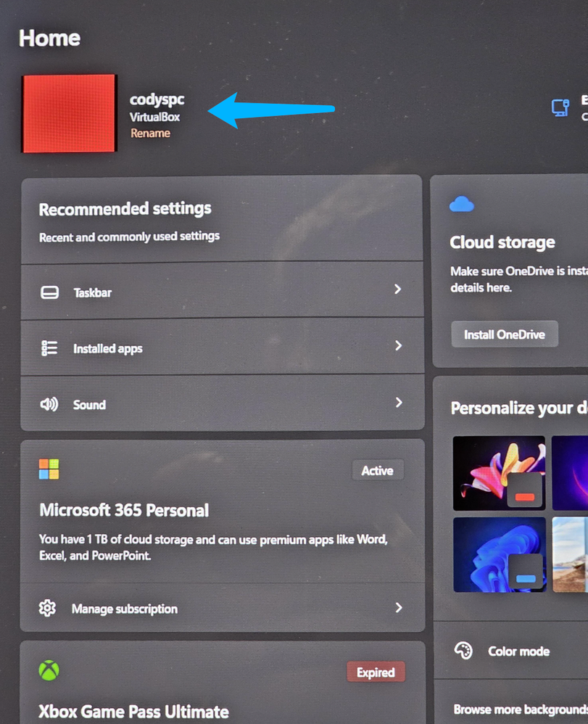Click the Expired badge on Xbox Game Pass
Screen dimensions: 588x724
pyautogui.click(x=376, y=672)
